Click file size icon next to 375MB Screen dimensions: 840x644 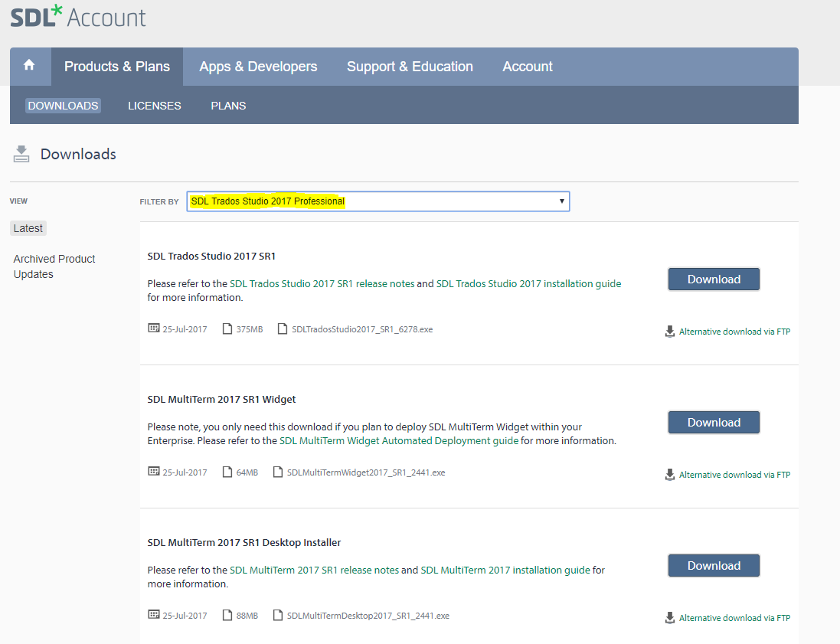point(227,329)
